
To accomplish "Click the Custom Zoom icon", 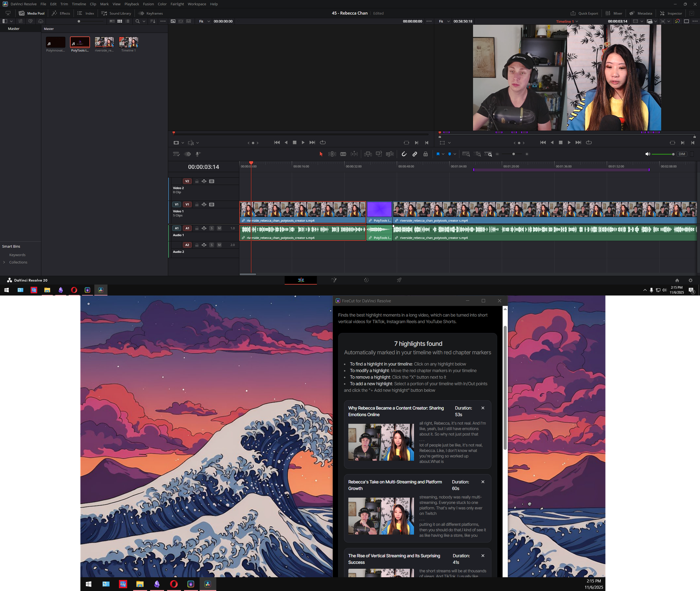I will tap(488, 154).
